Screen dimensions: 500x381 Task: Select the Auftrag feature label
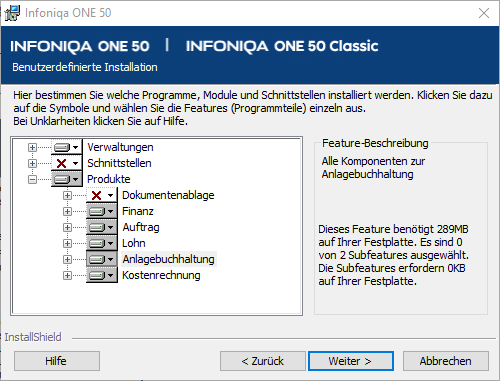tap(141, 227)
